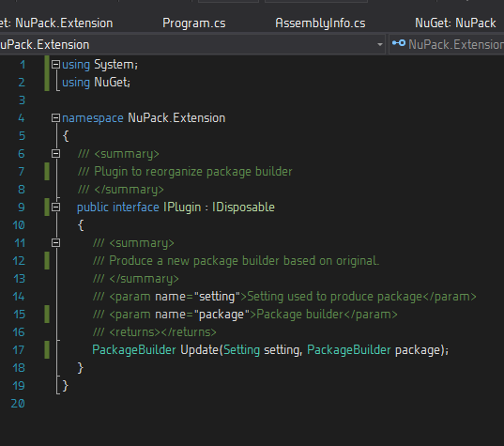Collapse the summary comment at line 11
The image size is (504, 446).
tap(55, 243)
